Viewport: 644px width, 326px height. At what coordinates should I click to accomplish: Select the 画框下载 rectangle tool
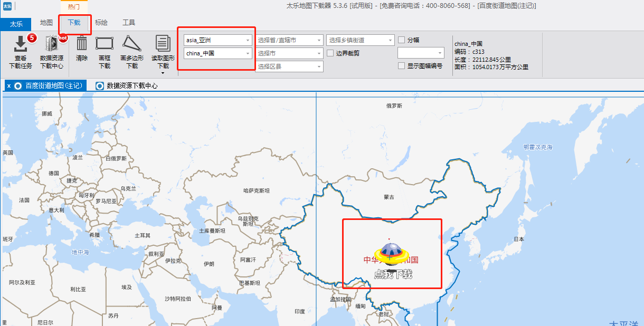point(105,43)
